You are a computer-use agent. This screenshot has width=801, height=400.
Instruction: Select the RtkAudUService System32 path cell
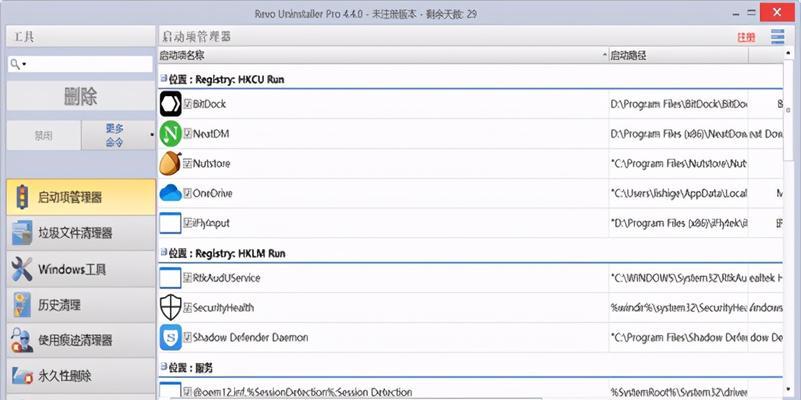click(679, 278)
